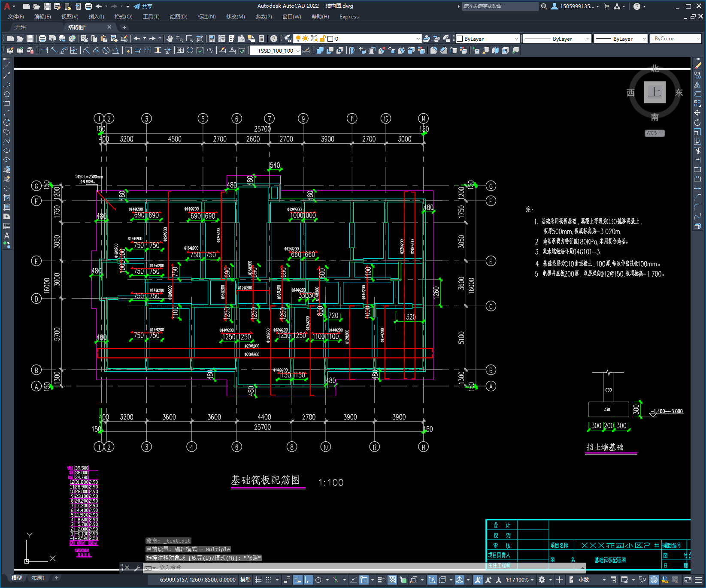Open the Layer Properties Manager icon
Screen dimensions: 706x588
click(x=288, y=39)
